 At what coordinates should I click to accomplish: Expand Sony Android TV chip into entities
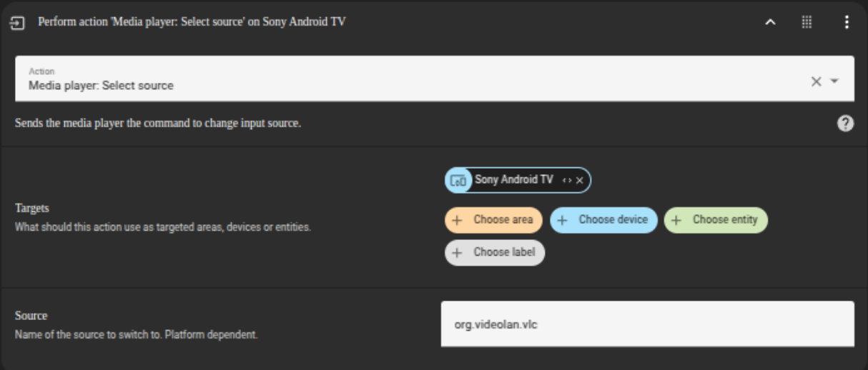pos(566,181)
